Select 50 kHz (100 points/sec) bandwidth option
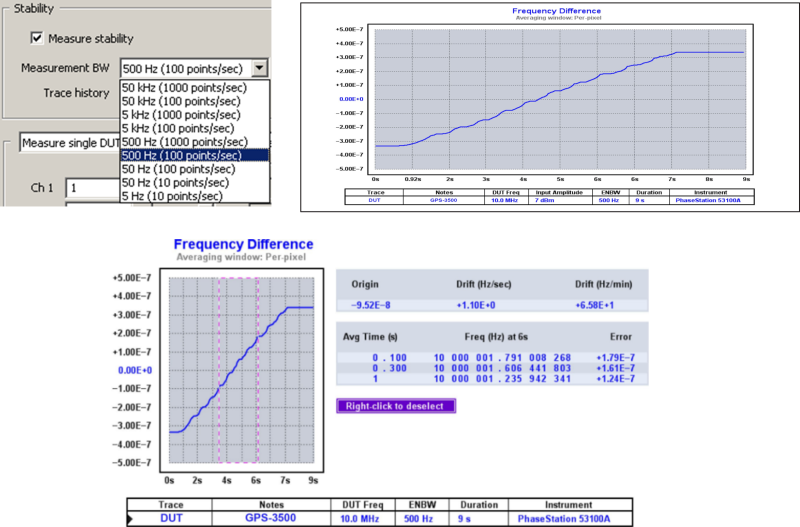 (180, 101)
